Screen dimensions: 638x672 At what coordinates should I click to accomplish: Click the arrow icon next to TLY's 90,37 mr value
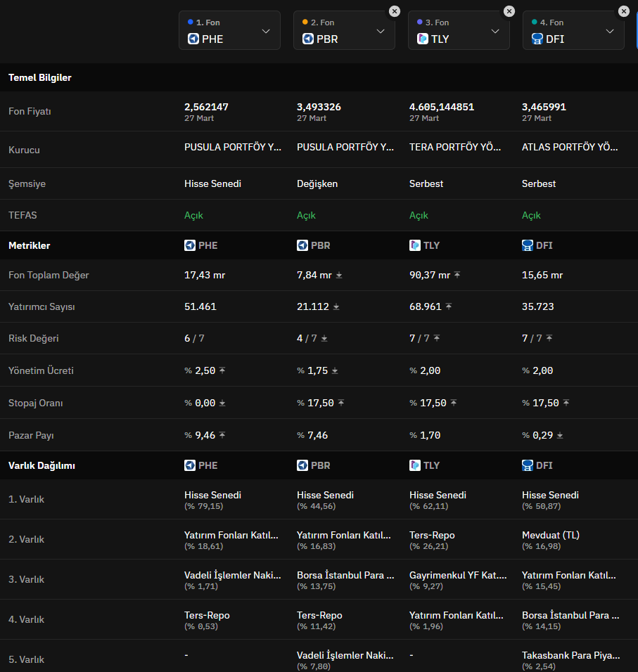click(x=457, y=276)
